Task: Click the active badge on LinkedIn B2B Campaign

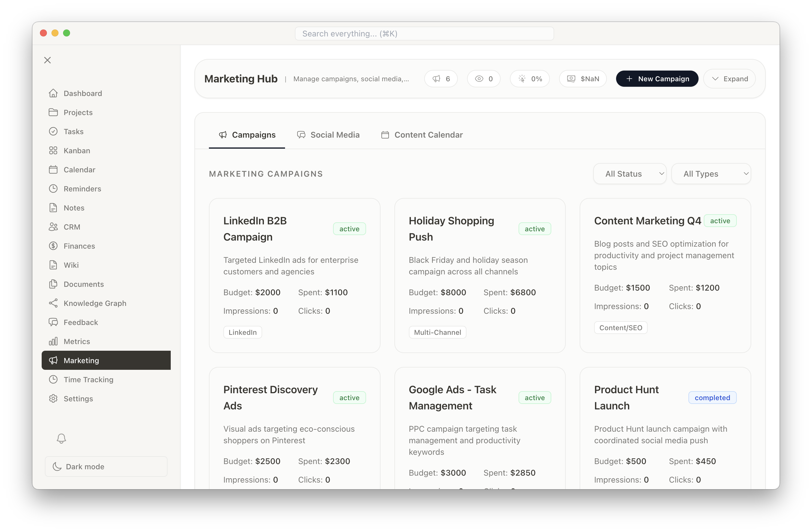Action: coord(349,229)
